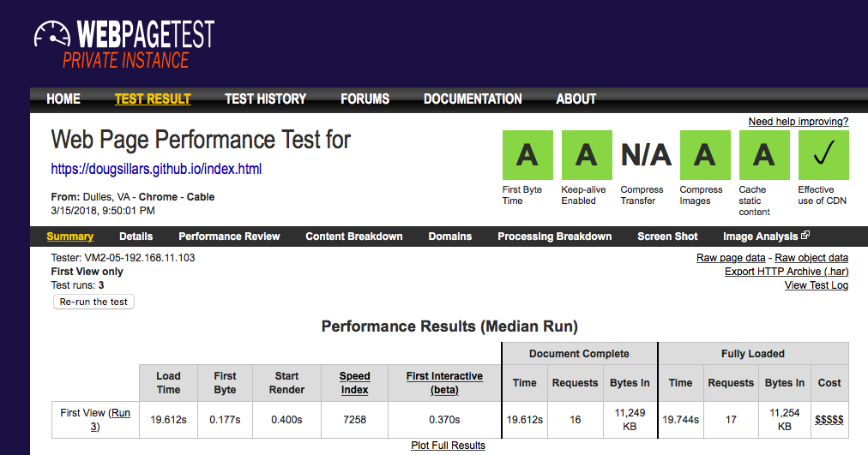Click the Cache static content grade badge
The image size is (868, 455).
(763, 155)
